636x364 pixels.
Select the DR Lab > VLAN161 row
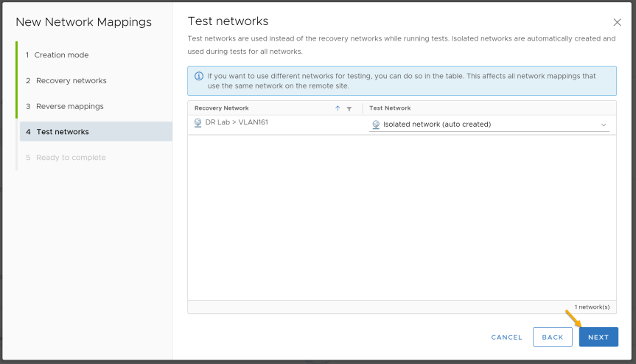tap(402, 125)
